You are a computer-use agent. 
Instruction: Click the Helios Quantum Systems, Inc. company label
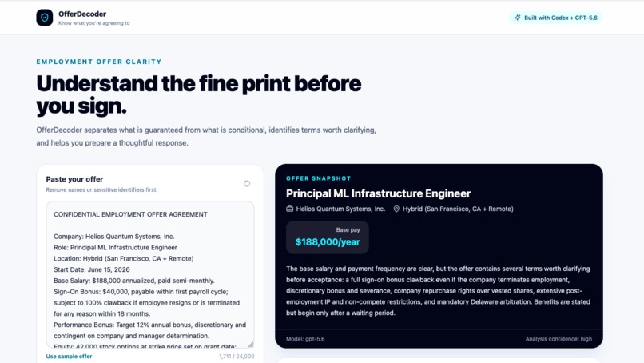click(x=340, y=209)
